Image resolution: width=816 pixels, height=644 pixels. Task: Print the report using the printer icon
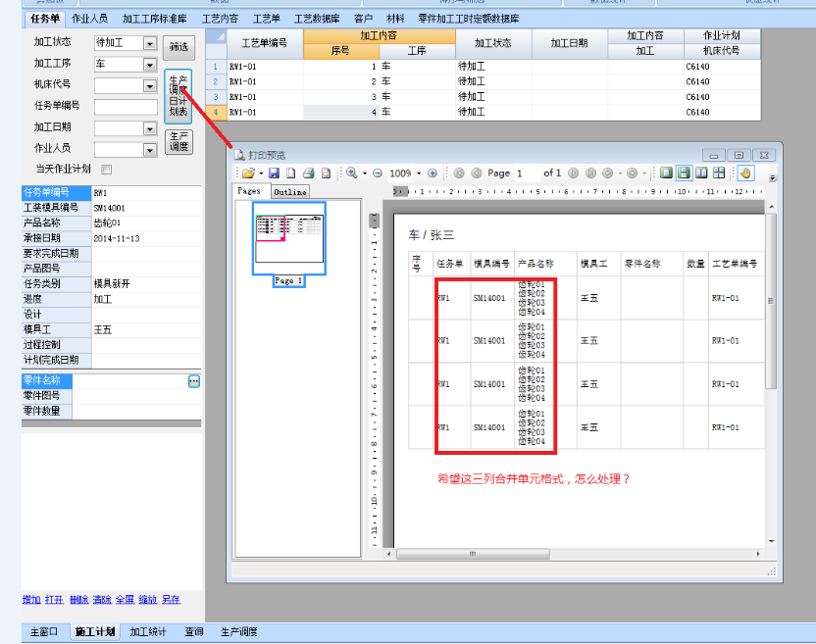point(309,173)
